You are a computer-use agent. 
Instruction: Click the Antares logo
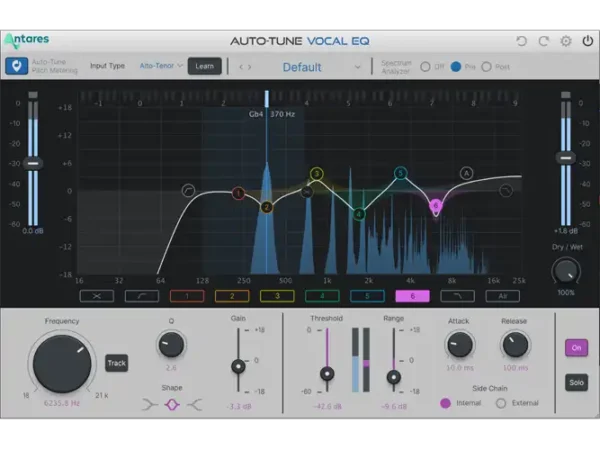pos(27,41)
